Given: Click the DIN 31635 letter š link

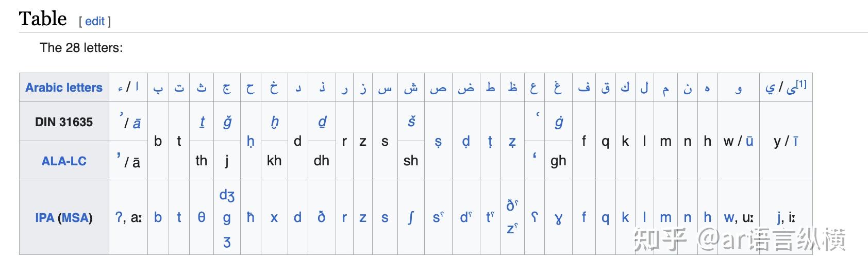Looking at the screenshot, I should (411, 122).
